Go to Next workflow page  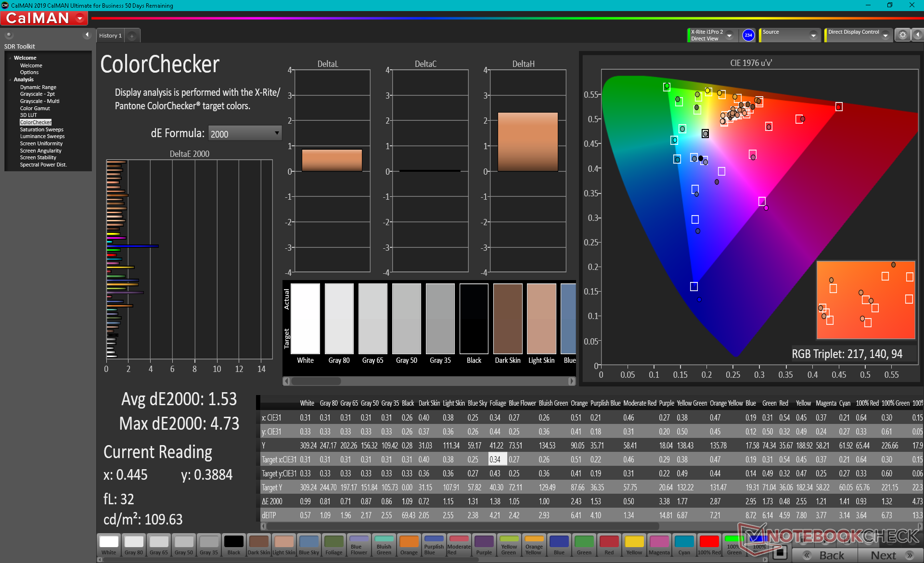pos(889,555)
